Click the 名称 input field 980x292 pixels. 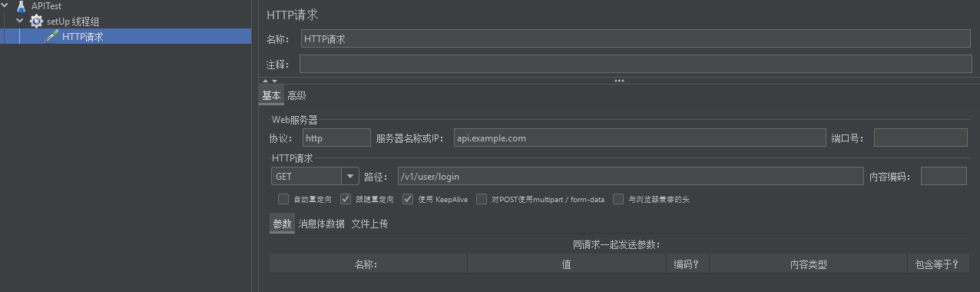coord(636,38)
